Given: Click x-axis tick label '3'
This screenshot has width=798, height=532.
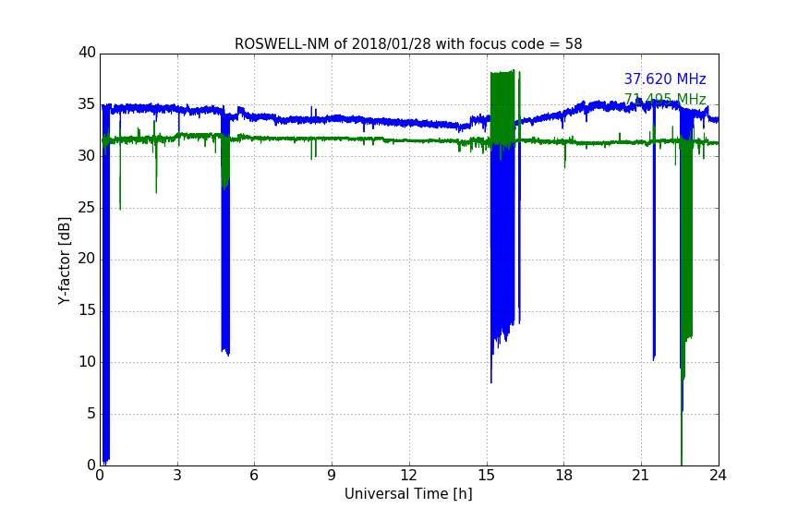Looking at the screenshot, I should 177,476.
